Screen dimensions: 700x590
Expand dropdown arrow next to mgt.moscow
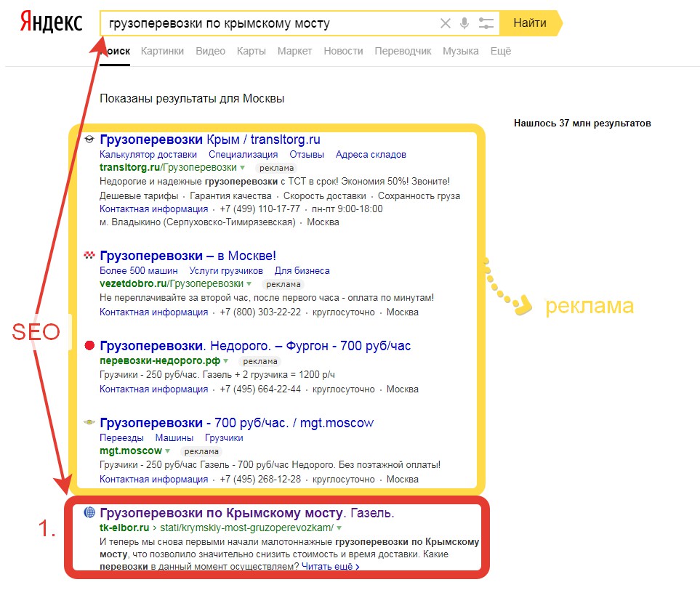[x=167, y=451]
